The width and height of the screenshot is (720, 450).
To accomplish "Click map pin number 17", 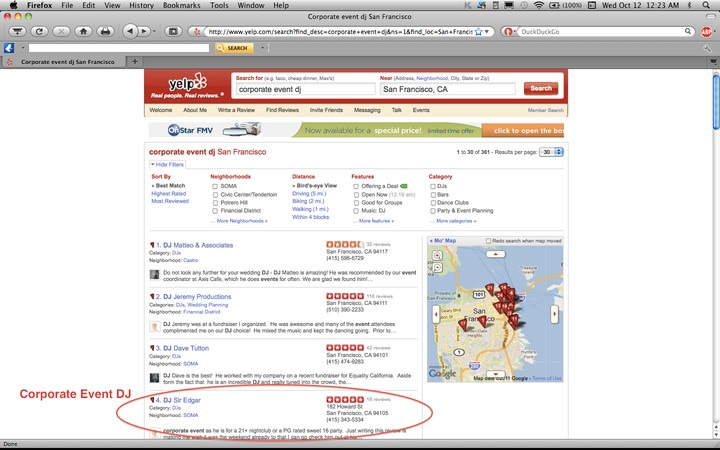I will (464, 324).
